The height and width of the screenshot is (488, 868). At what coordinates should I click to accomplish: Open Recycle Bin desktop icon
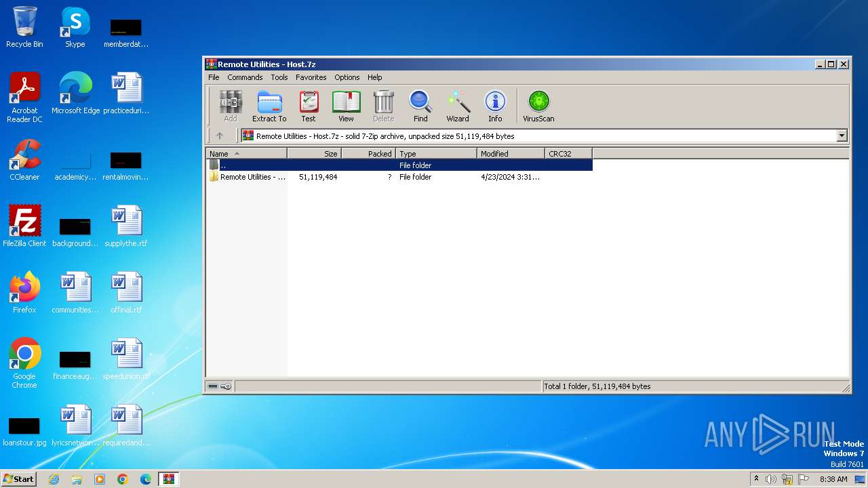click(x=24, y=27)
